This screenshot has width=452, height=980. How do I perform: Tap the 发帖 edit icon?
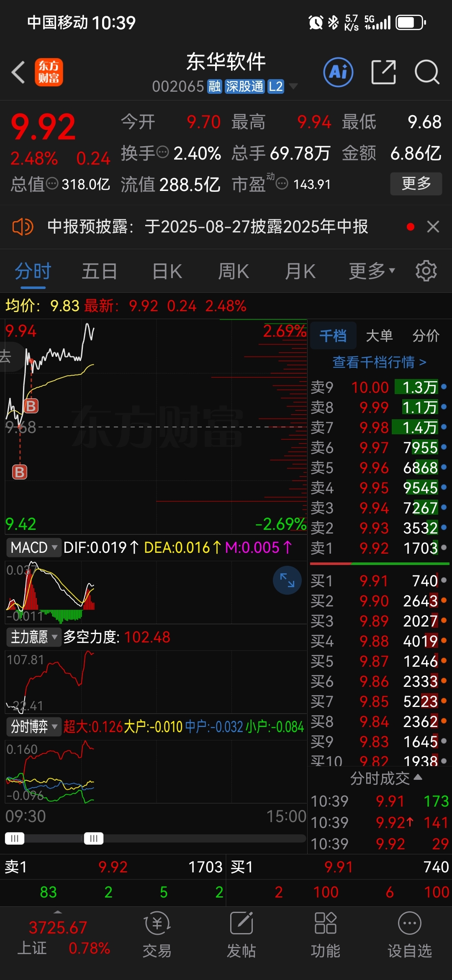coord(241,923)
